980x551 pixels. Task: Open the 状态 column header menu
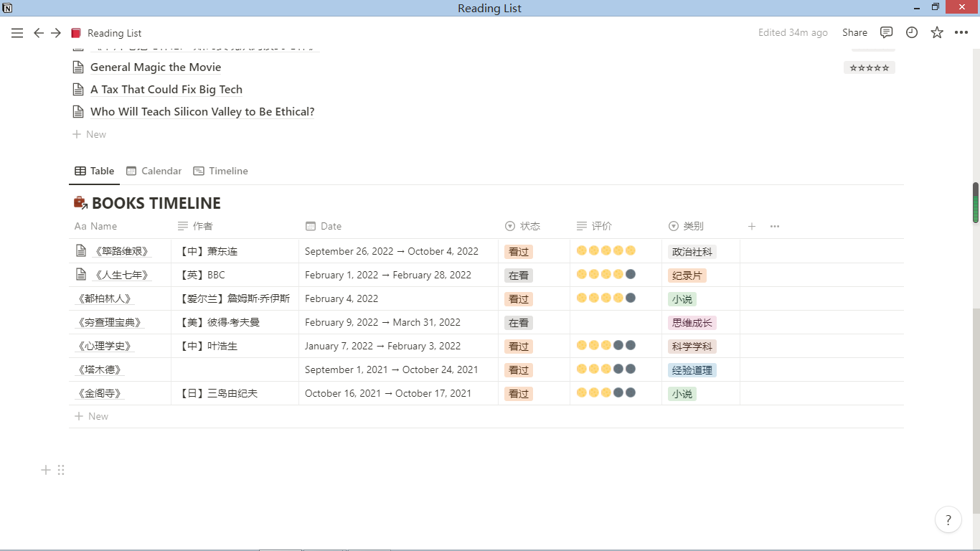click(x=529, y=226)
